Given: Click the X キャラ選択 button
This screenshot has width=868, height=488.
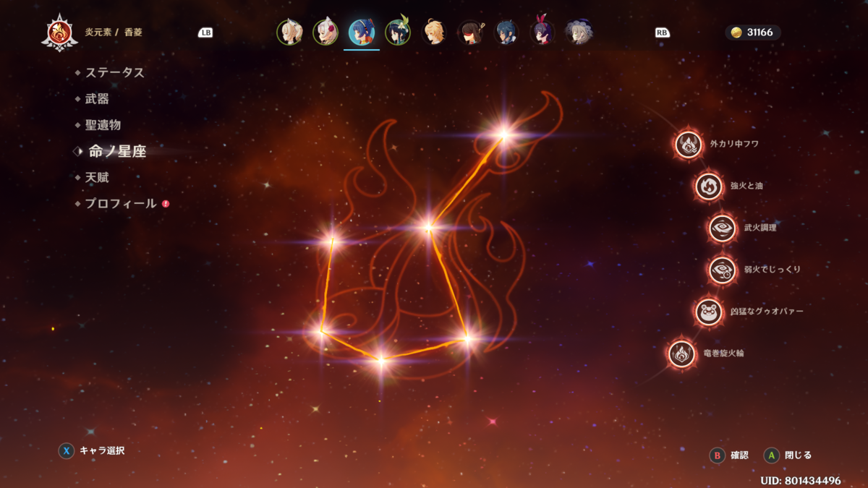Looking at the screenshot, I should 92,450.
